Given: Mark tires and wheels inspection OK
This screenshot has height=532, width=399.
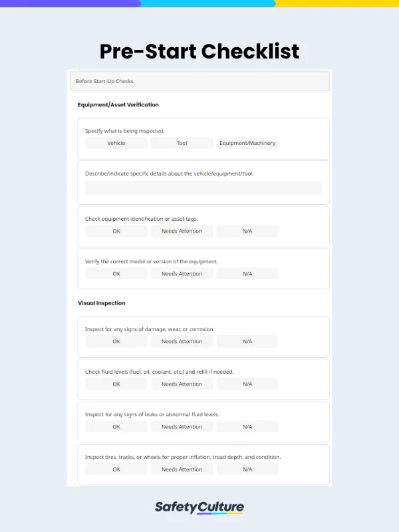Looking at the screenshot, I should point(116,469).
